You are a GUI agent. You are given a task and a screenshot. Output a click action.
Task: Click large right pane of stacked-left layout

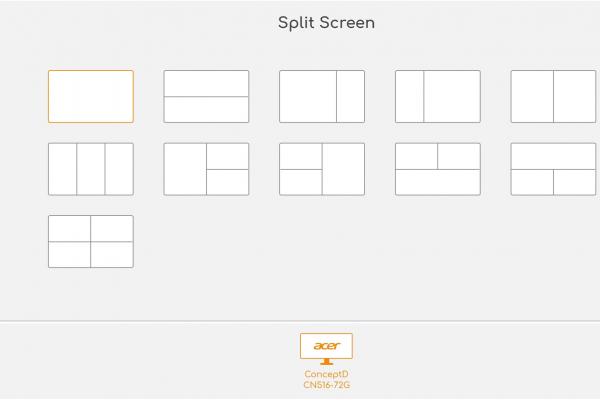[343, 169]
